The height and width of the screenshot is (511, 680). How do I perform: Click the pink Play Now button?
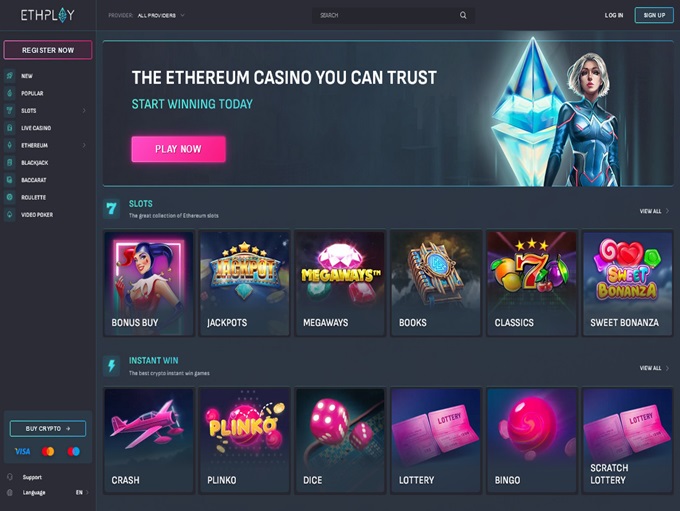[178, 149]
